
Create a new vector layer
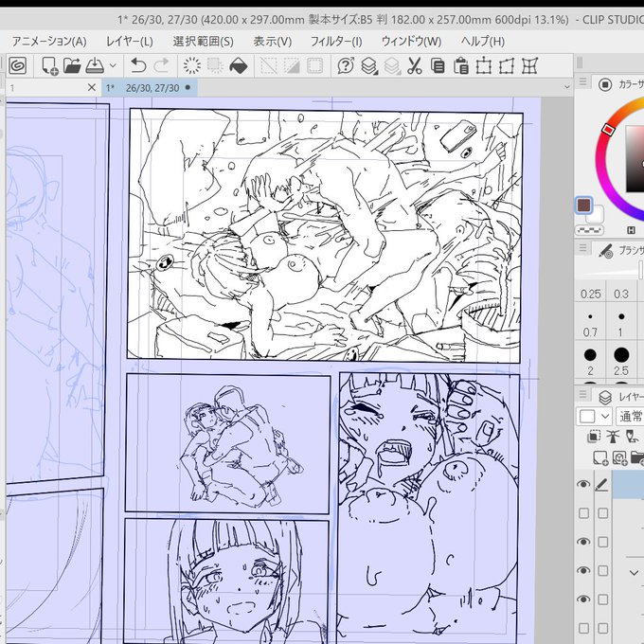pos(619,457)
